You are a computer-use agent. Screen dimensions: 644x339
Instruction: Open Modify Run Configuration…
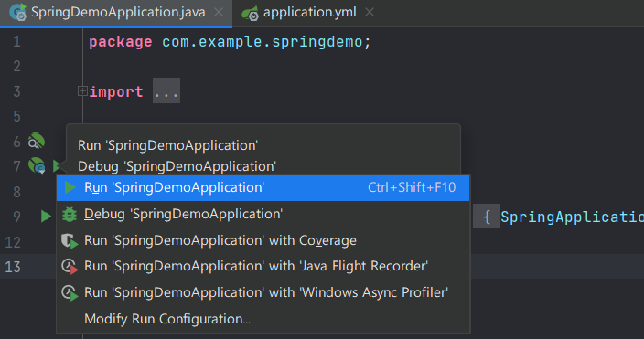(263, 319)
